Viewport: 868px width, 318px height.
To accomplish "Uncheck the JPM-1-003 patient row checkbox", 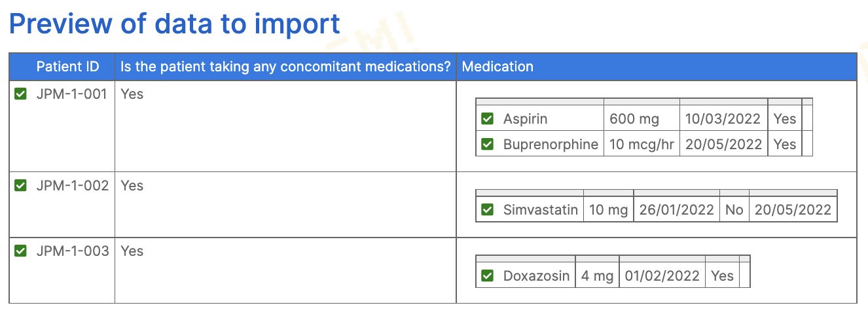I will pos(20,251).
